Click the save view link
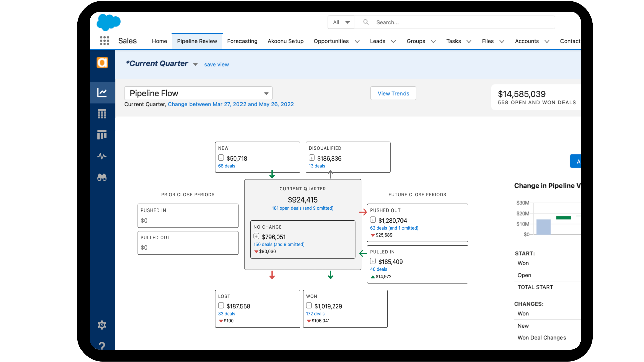This screenshot has width=644, height=362. pyautogui.click(x=216, y=65)
